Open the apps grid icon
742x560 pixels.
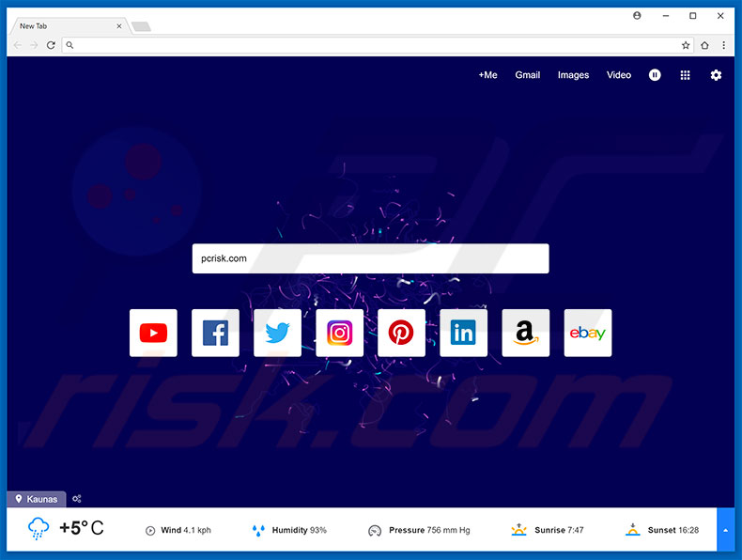685,75
